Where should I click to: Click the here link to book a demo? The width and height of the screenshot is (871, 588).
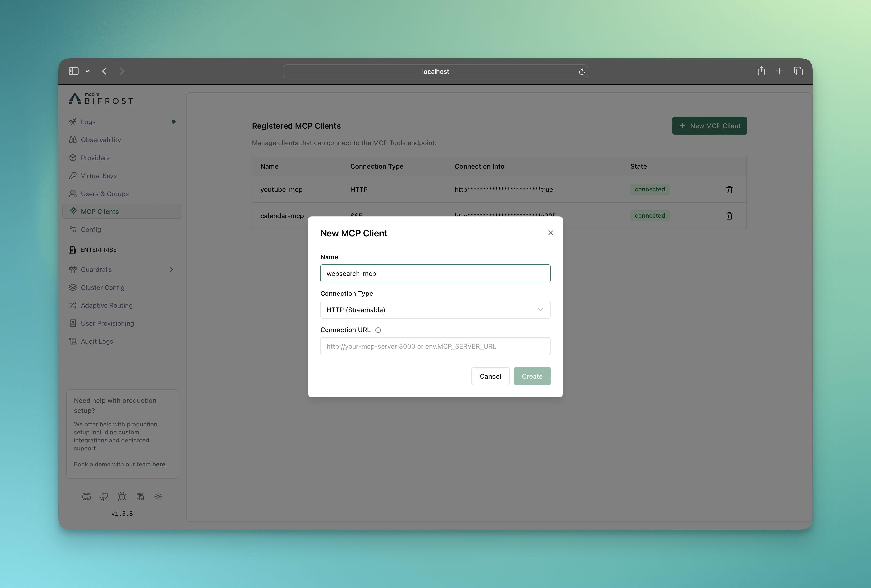(159, 464)
